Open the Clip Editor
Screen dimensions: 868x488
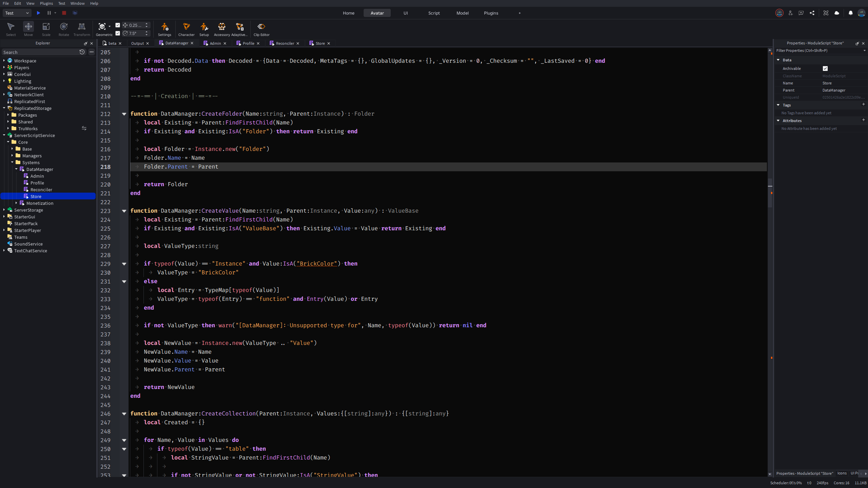click(261, 29)
